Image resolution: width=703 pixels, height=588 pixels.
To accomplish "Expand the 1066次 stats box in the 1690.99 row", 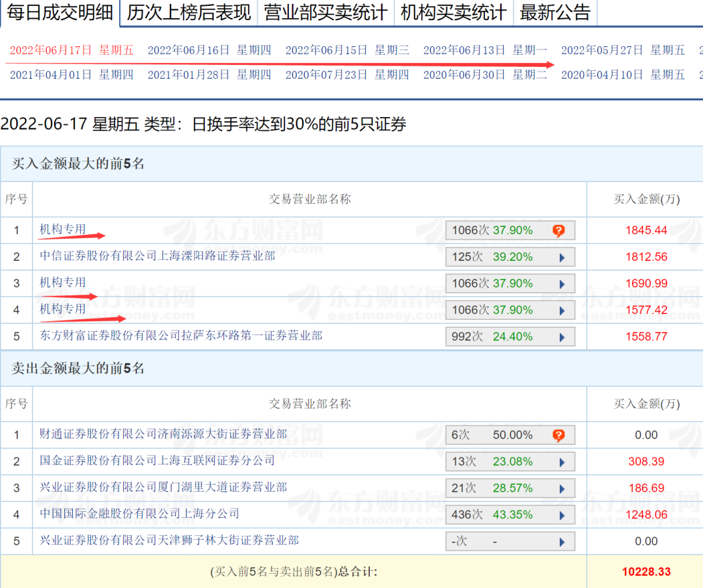I will [510, 284].
